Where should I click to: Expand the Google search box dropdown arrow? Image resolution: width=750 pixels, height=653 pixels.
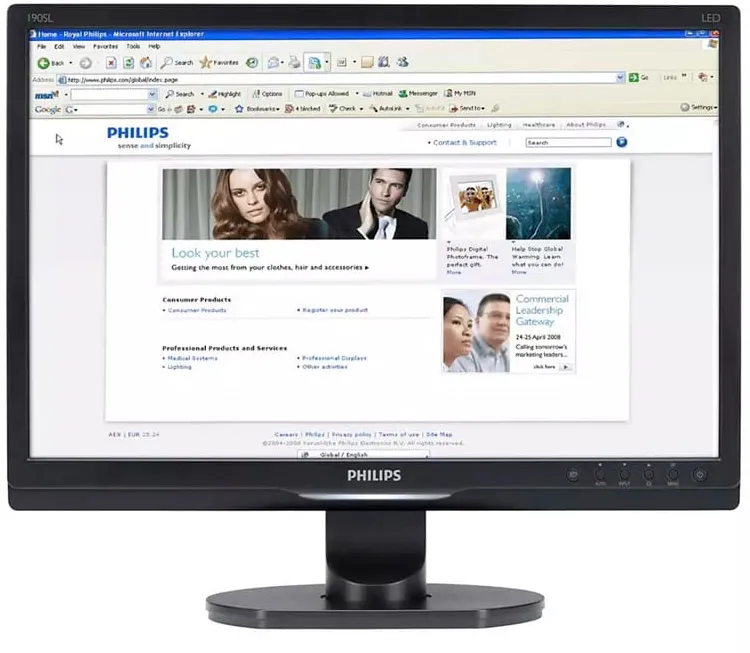[x=150, y=110]
